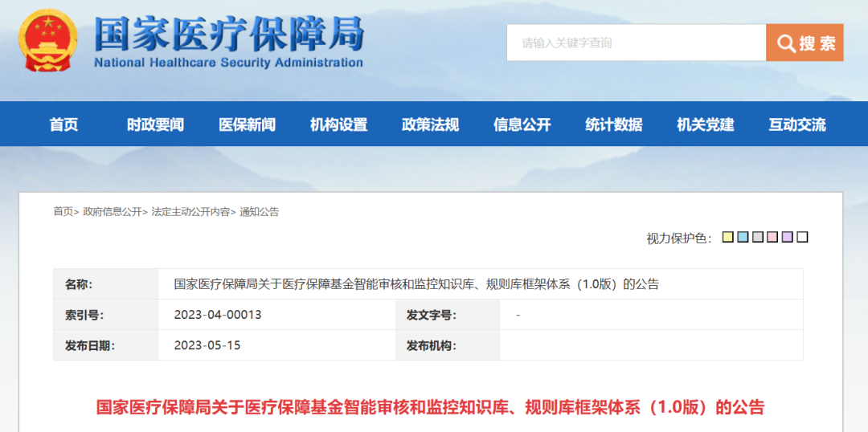Open the 首页 navigation menu item

(x=64, y=125)
